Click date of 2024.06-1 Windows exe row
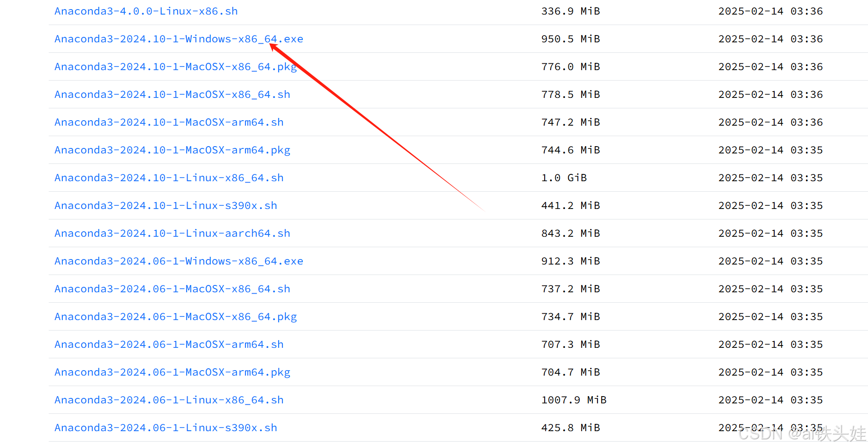 pos(771,261)
